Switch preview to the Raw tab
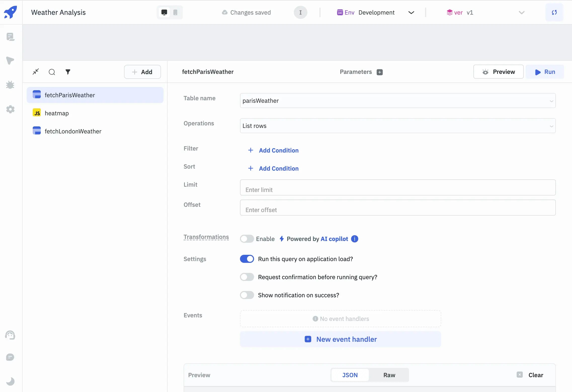 pyautogui.click(x=389, y=375)
